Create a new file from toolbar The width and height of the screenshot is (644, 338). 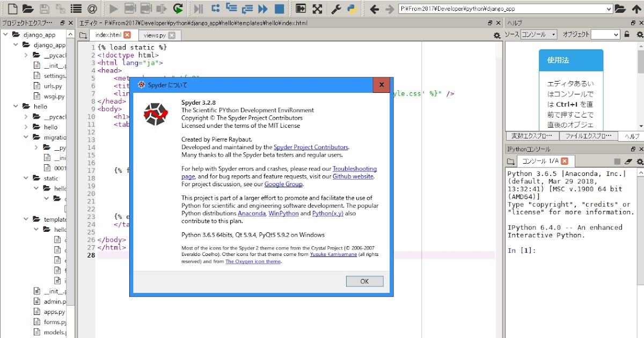12,9
